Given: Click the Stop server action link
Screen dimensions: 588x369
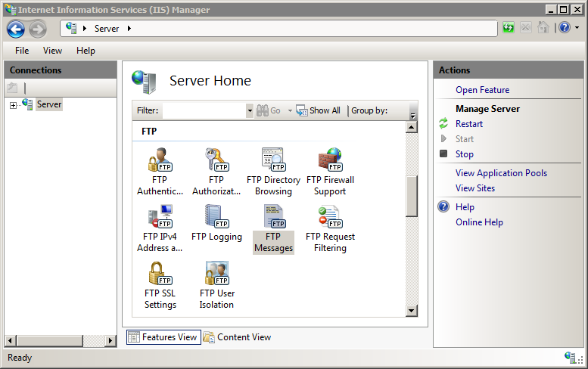Looking at the screenshot, I should pyautogui.click(x=464, y=154).
